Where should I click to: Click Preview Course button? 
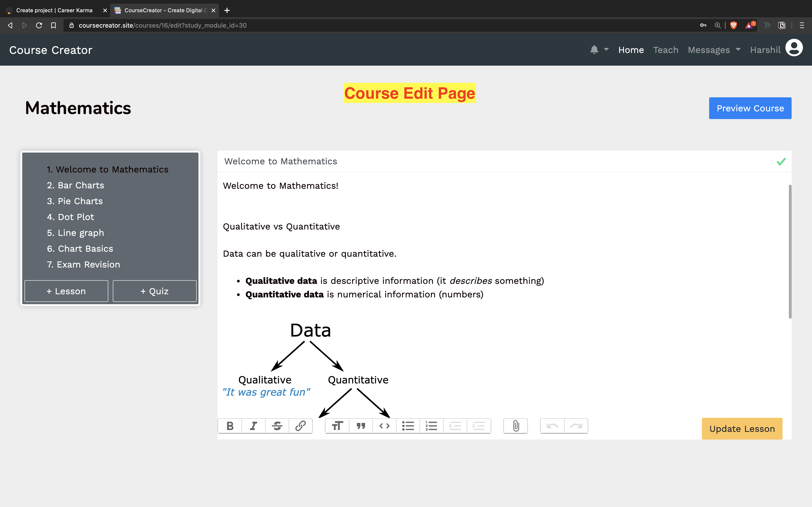point(750,108)
